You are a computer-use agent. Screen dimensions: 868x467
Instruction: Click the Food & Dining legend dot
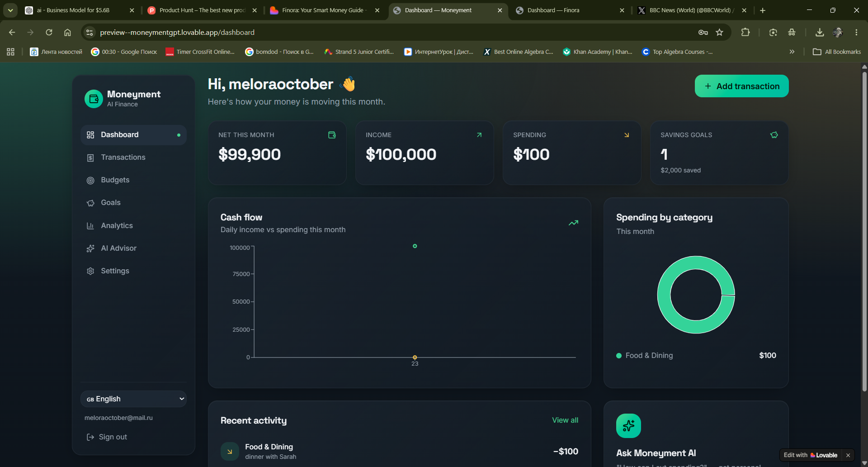pyautogui.click(x=619, y=356)
